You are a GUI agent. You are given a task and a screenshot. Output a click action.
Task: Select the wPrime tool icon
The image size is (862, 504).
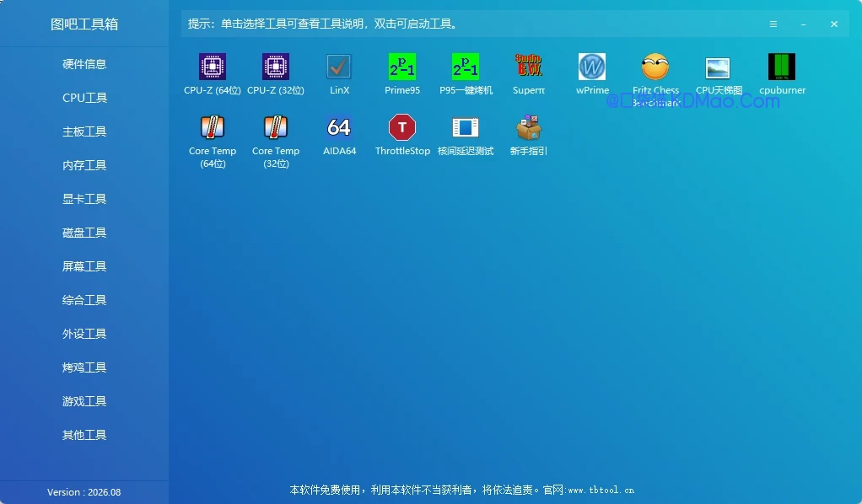coord(592,67)
